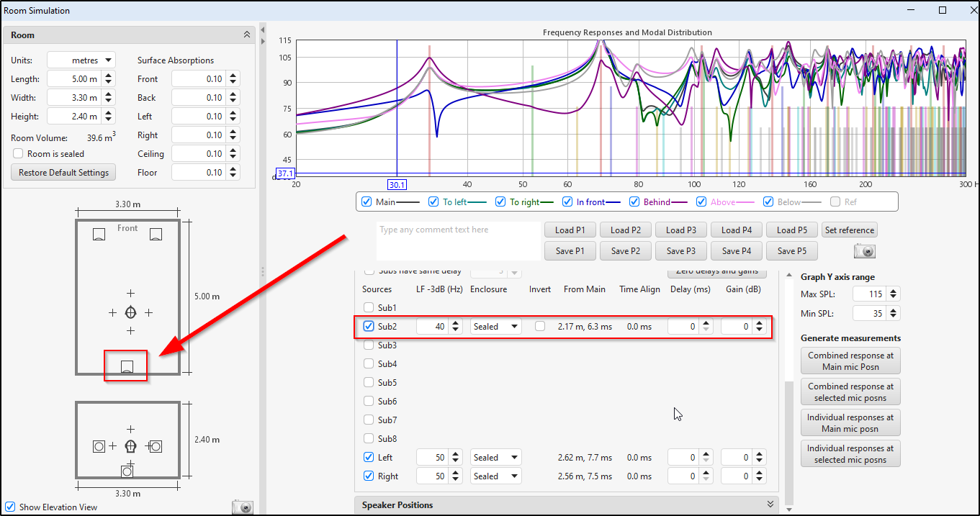
Task: Select the right front speaker in plan view
Action: (156, 234)
